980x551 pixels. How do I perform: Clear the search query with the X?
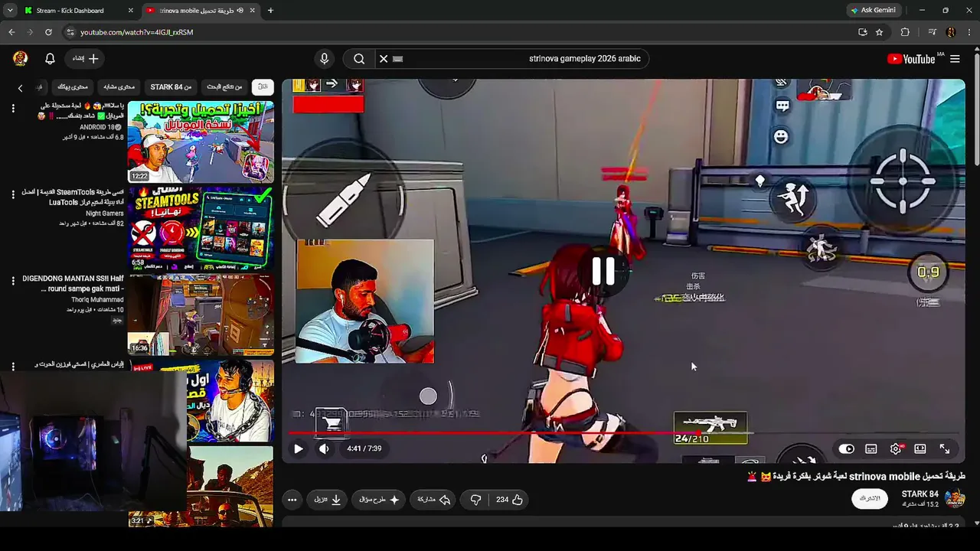click(384, 59)
